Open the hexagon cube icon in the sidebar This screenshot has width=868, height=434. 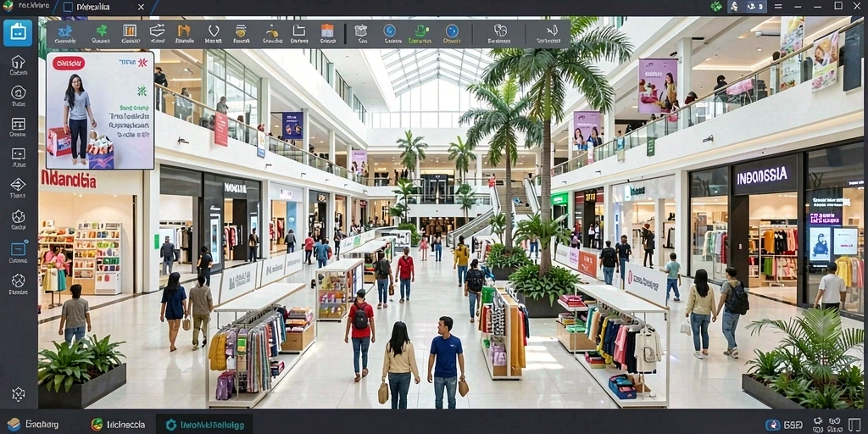pyautogui.click(x=19, y=216)
